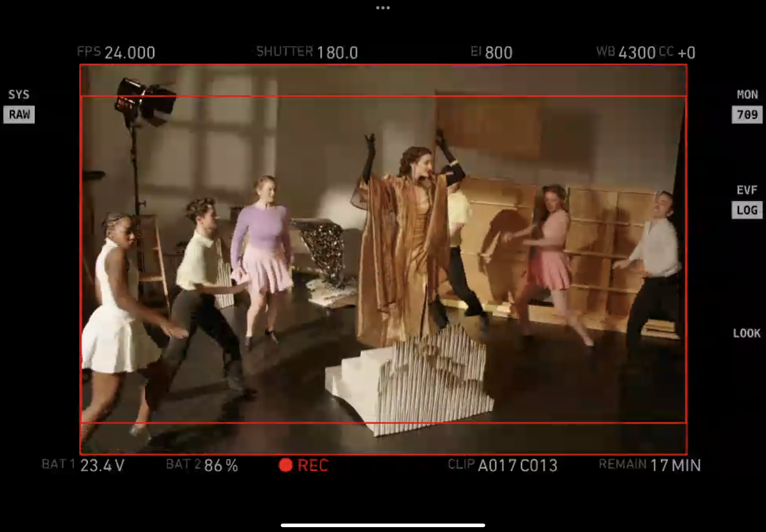766x532 pixels.
Task: Toggle the EVF LOG badge
Action: 747,210
